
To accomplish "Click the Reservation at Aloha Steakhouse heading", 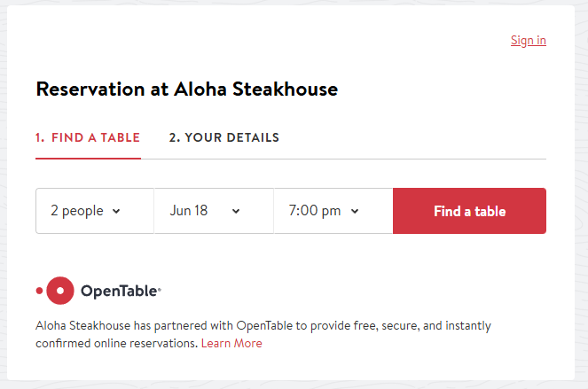I will (187, 89).
